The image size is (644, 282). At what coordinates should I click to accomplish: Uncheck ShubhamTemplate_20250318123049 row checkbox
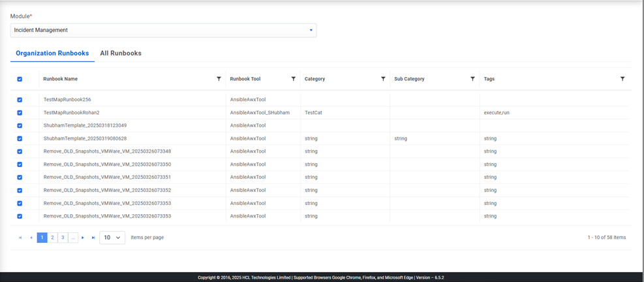coord(20,126)
